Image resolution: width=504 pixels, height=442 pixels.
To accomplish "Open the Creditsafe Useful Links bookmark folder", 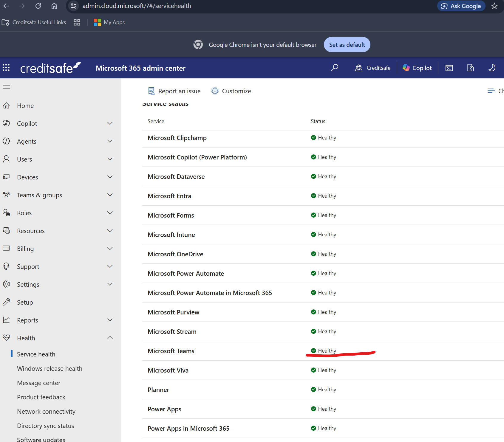I will coord(34,22).
